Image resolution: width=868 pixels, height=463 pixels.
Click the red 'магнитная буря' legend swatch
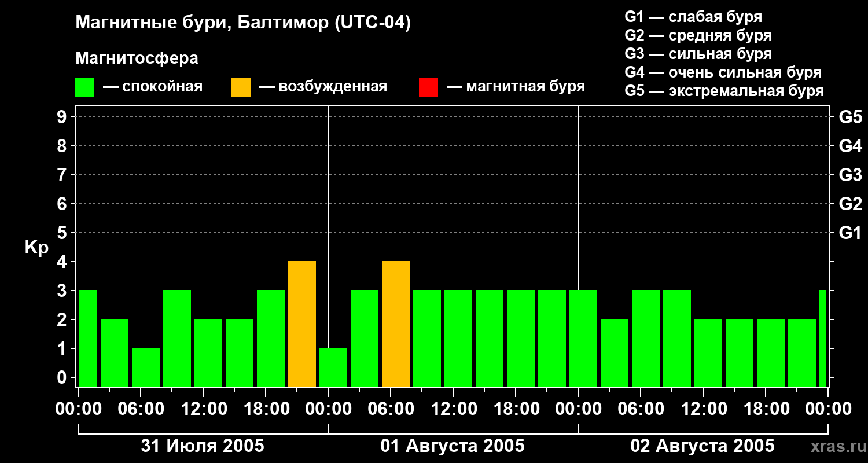[x=428, y=87]
